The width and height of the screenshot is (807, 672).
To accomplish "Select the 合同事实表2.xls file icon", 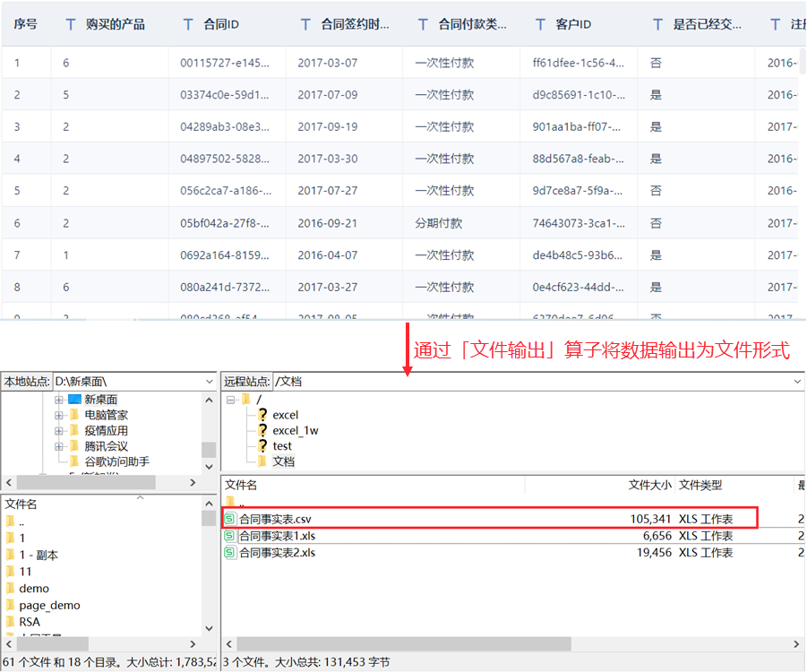I will [x=229, y=553].
